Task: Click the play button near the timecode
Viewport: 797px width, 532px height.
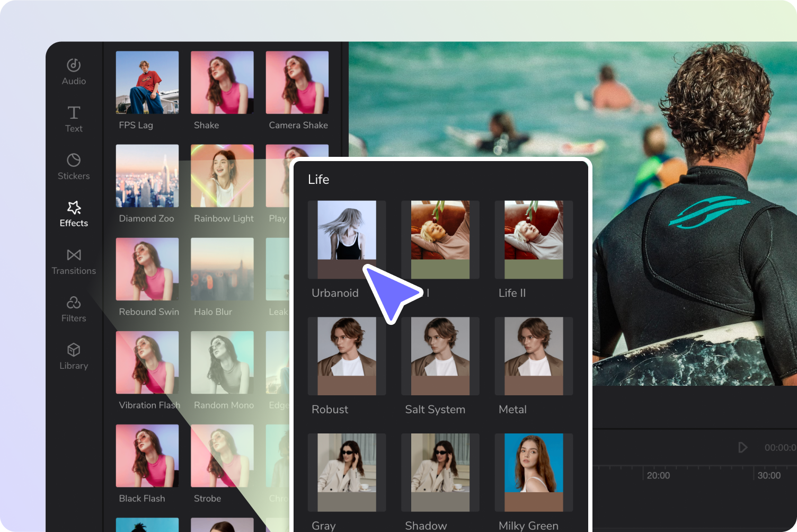Action: [x=742, y=447]
